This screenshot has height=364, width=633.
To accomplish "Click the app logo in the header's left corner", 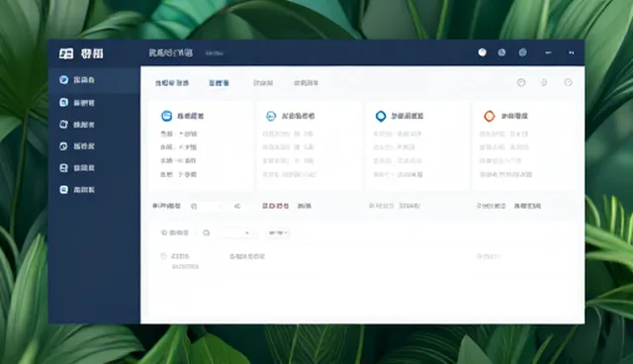I will click(66, 53).
